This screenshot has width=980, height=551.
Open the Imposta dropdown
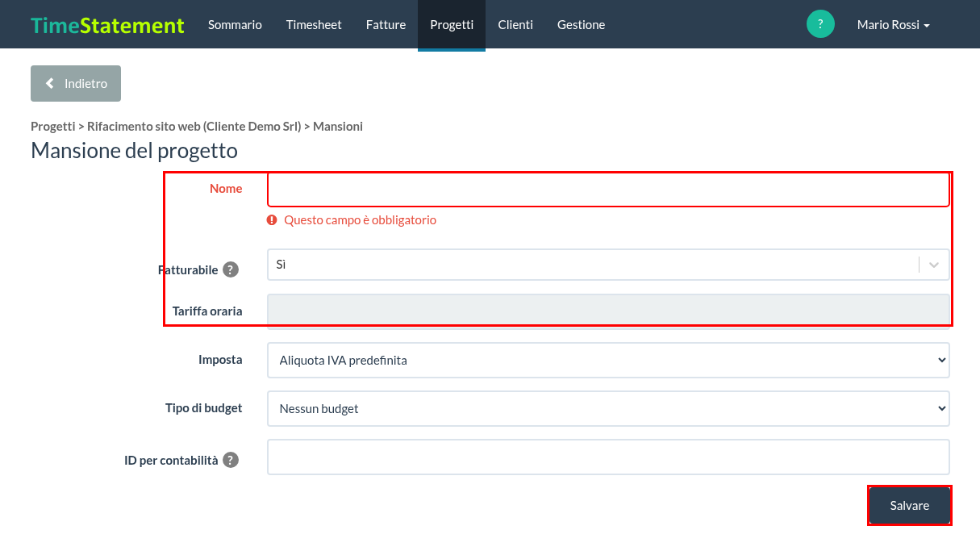tap(608, 361)
